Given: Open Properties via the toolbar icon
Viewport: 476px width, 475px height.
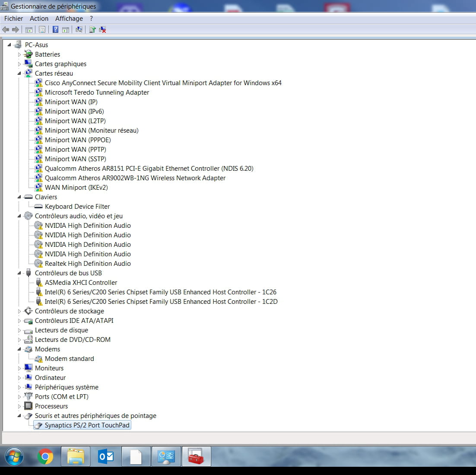Looking at the screenshot, I should click(x=42, y=29).
